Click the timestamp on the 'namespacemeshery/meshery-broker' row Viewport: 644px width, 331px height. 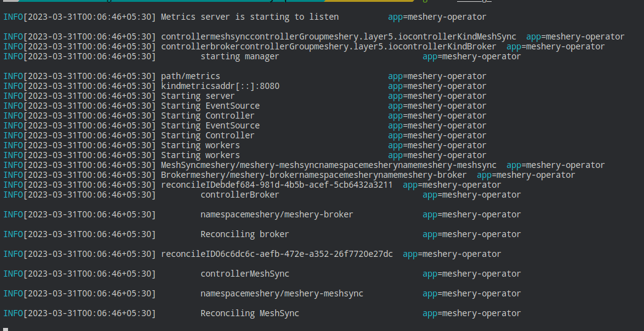tap(89, 214)
